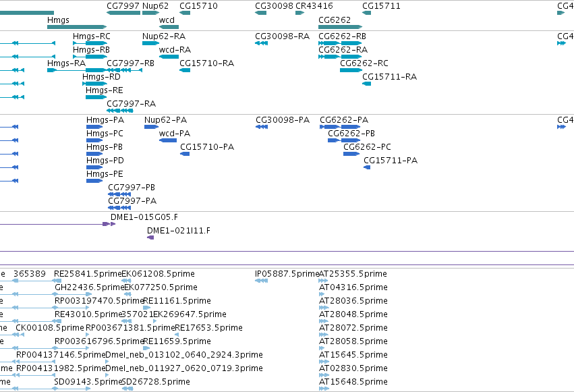This screenshot has height=392, width=574.
Task: Click EST AT25355.5prime
Action: [353, 274]
